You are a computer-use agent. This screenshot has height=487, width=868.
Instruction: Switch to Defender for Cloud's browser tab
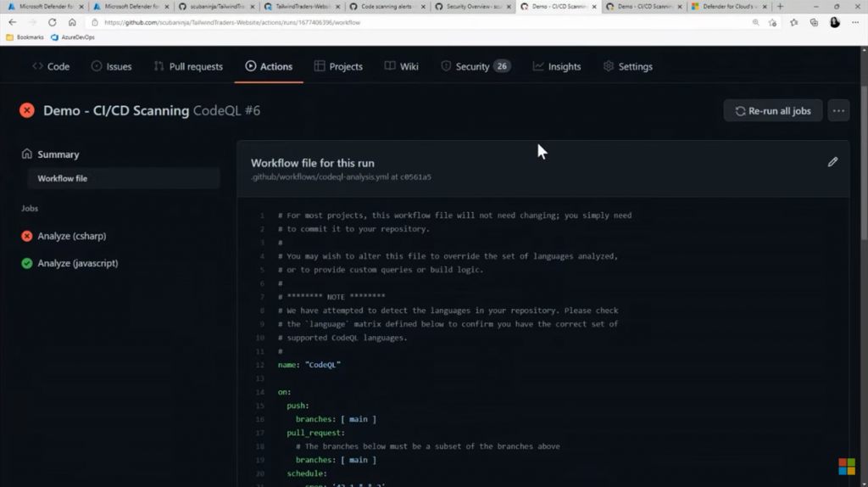point(728,7)
